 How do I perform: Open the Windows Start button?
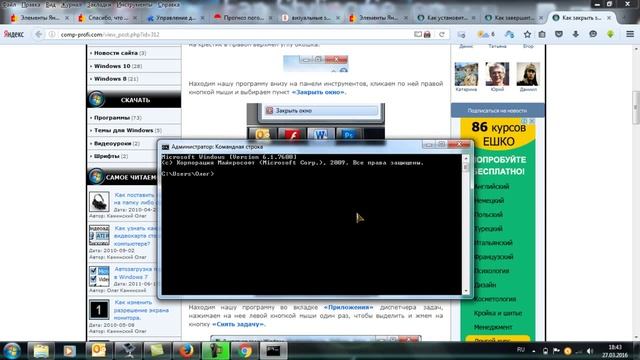coord(11,351)
